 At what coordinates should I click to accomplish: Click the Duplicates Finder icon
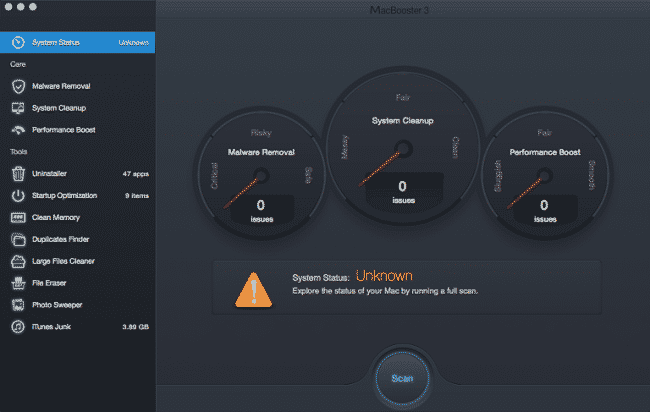tap(18, 239)
